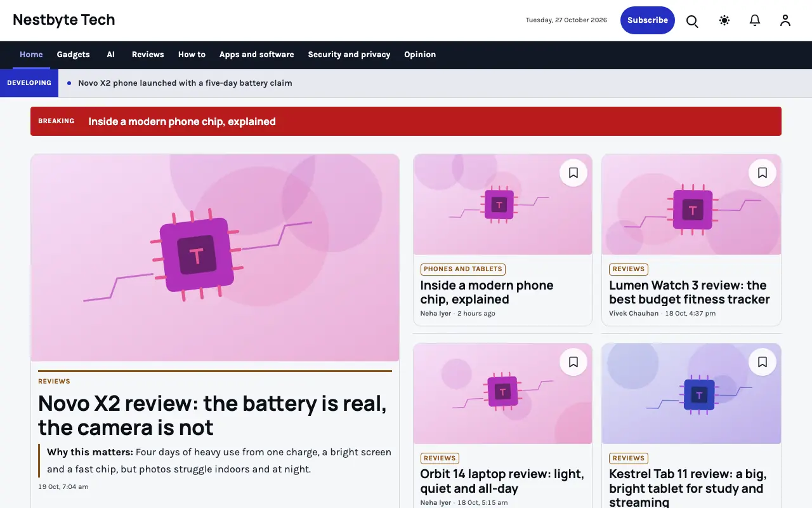Open Lumen Watch 3 card thumbnail image

691,204
